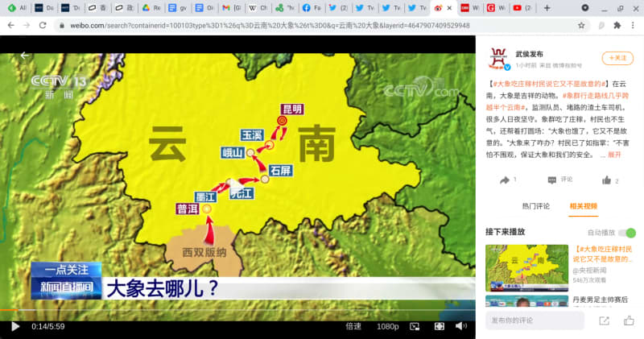The height and width of the screenshot is (339, 644).
Task: Click the @央视新闻 source text in the related video
Action: click(x=589, y=271)
